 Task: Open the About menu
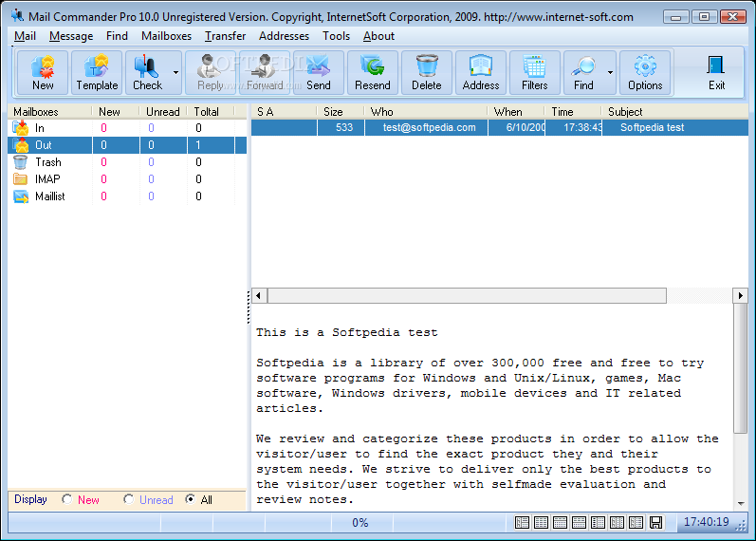tap(378, 36)
